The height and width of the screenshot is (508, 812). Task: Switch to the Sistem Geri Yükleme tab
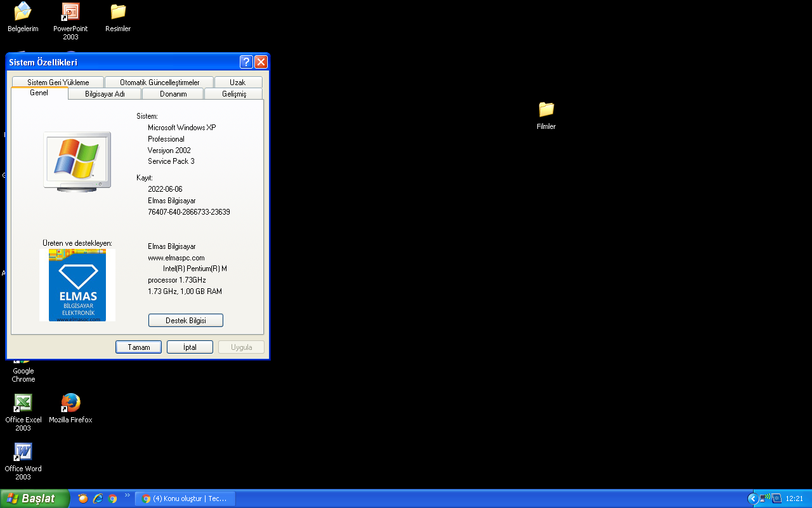pos(58,83)
